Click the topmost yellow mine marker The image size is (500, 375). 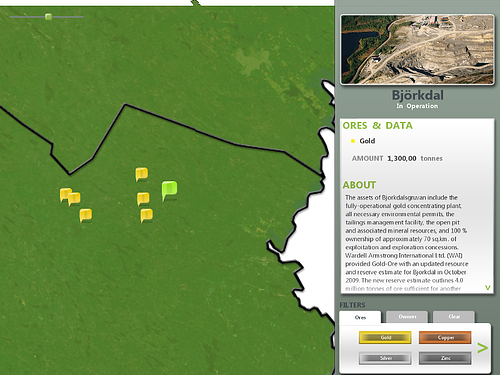point(142,174)
